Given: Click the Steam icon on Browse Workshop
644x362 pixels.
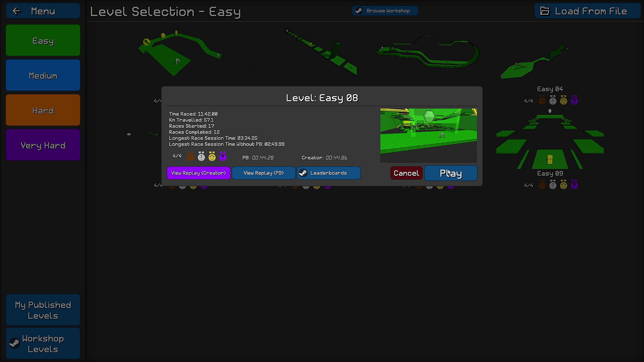Looking at the screenshot, I should (x=359, y=11).
